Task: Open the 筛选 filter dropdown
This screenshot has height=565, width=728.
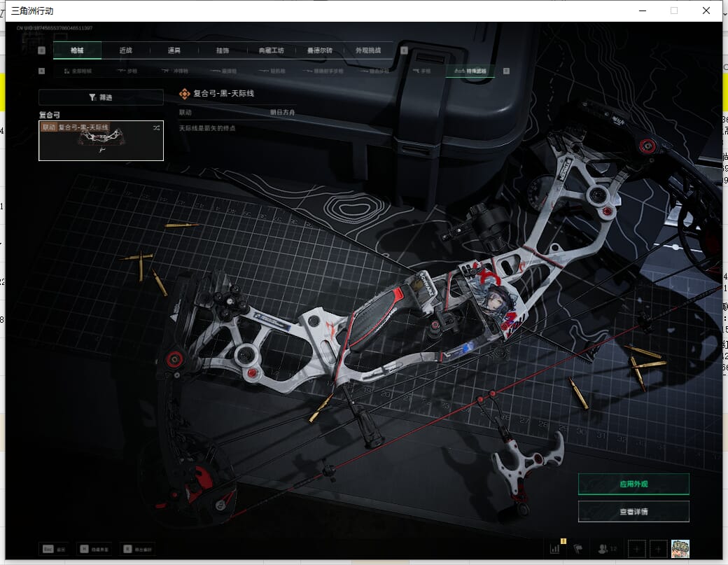Action: click(101, 97)
